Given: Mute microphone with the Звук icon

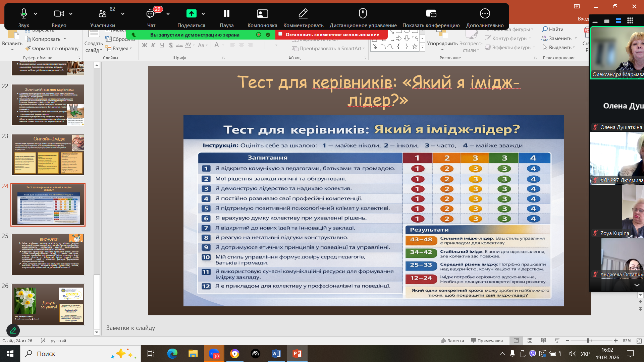Looking at the screenshot, I should tap(23, 14).
